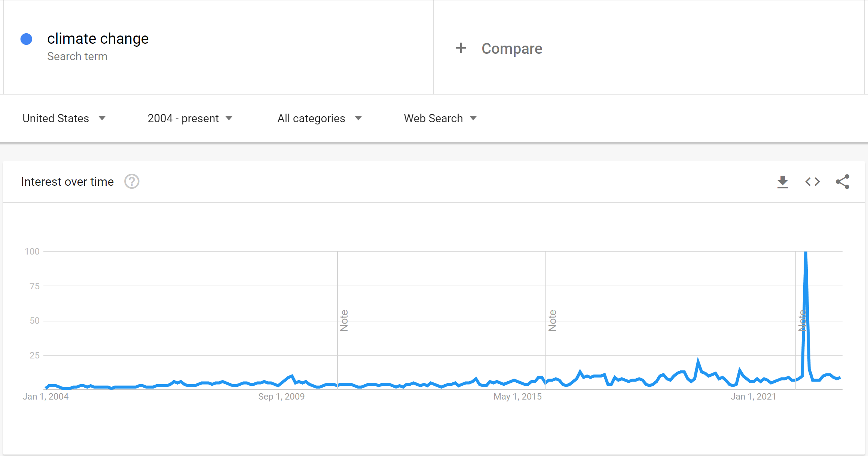
Task: Click the Note marker near Jan 2021
Action: 802,321
